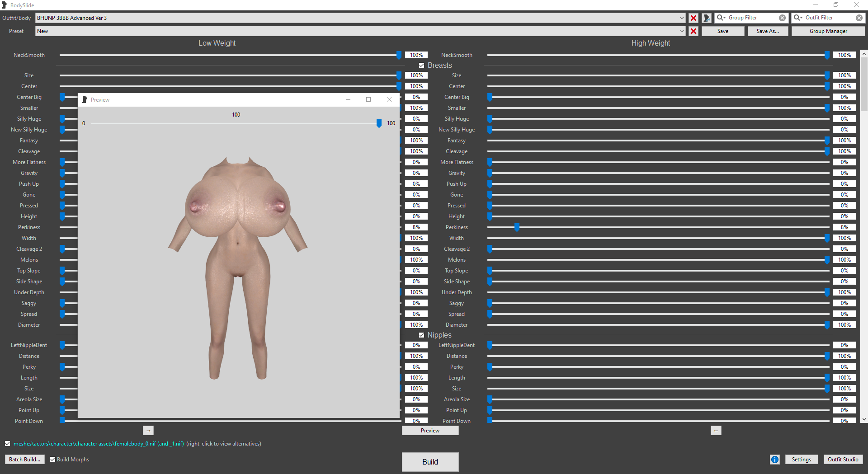The height and width of the screenshot is (474, 868).
Task: Click the high weight NeckSmooth value field
Action: [844, 55]
